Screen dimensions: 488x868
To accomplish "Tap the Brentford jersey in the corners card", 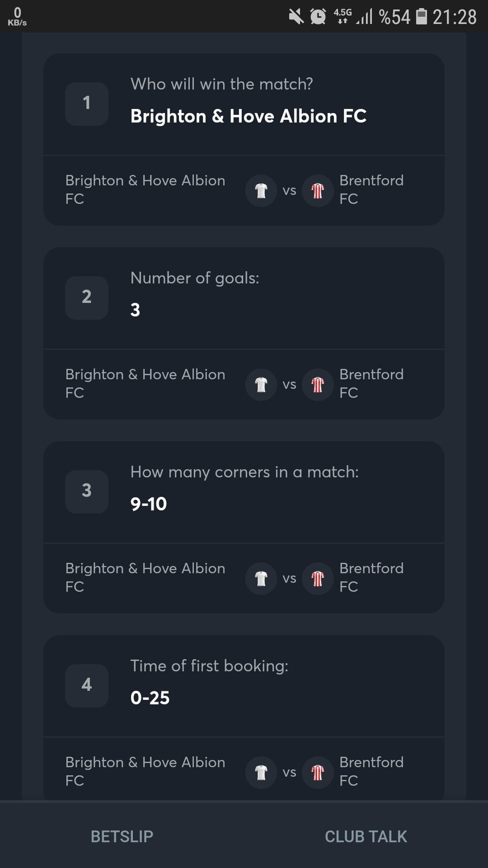I will 318,578.
